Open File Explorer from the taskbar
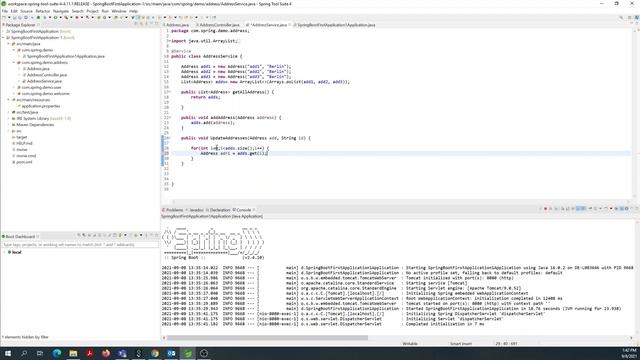 pos(73,353)
